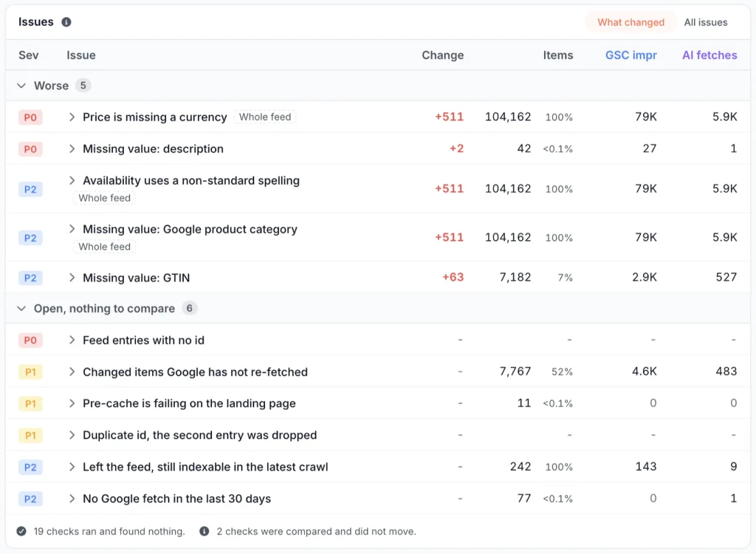Click 4.6K GSC impressions value
This screenshot has height=554, width=756.
click(644, 372)
